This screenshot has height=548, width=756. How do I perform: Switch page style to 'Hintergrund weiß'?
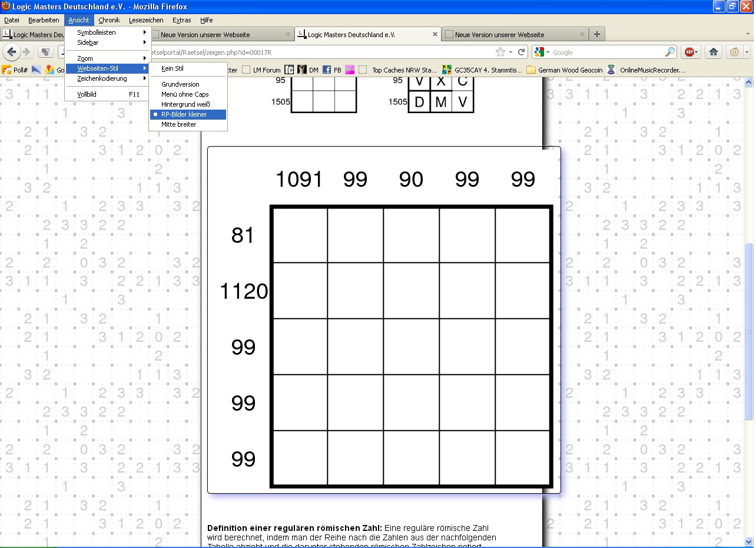pos(185,104)
